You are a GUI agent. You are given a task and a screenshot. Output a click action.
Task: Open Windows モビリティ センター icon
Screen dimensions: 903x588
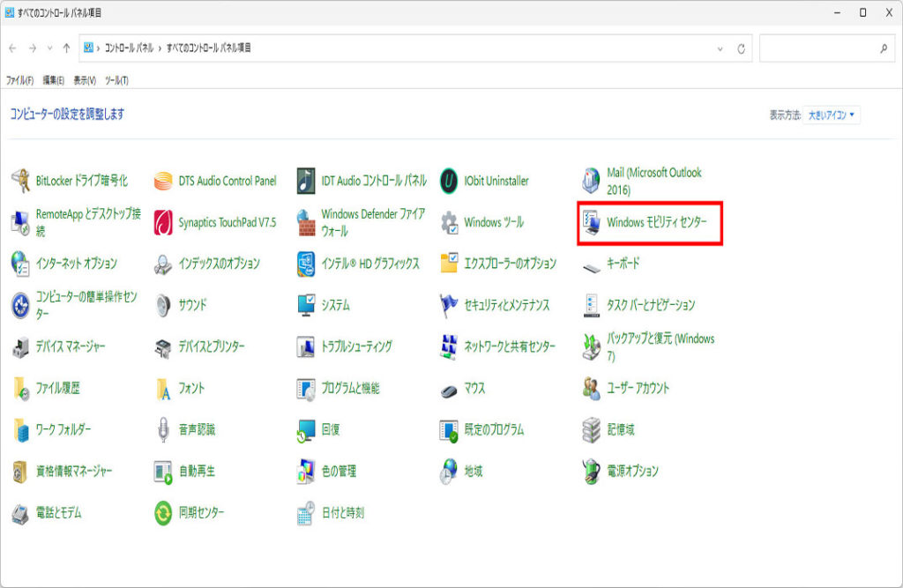click(x=592, y=223)
